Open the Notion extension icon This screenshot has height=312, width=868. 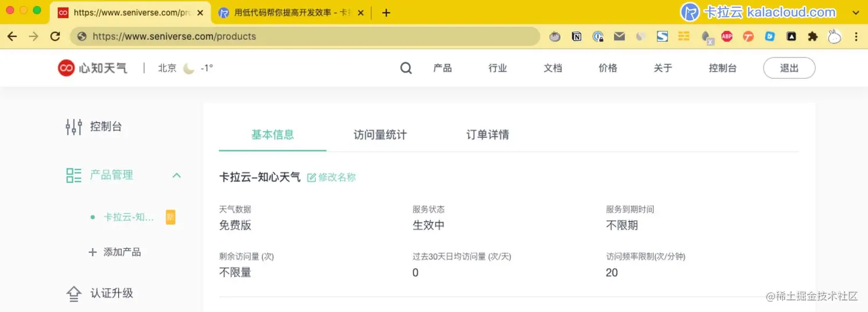[x=577, y=36]
